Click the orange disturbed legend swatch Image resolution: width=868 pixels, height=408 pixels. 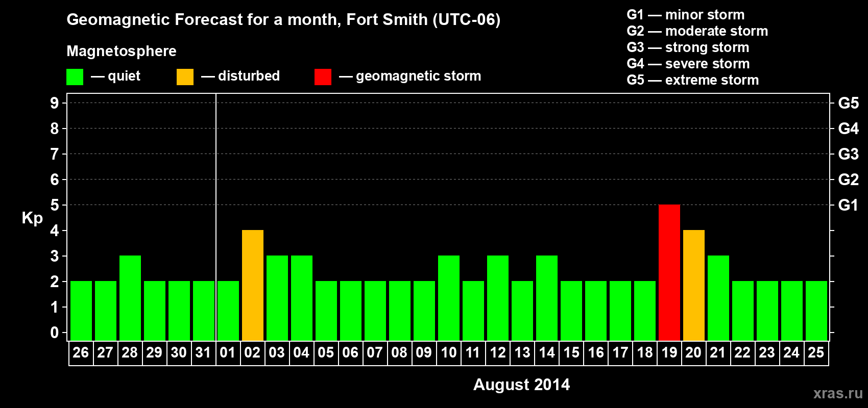coord(185,77)
